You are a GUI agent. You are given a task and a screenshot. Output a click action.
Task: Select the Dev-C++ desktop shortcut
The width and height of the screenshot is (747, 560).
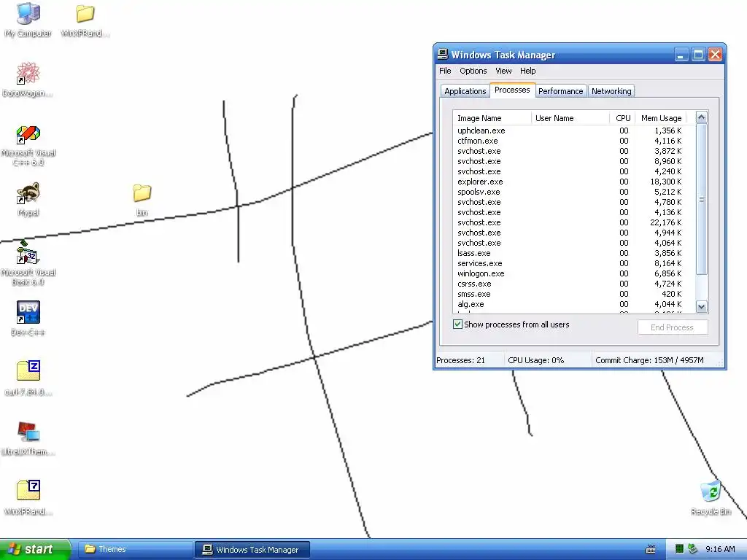28,319
